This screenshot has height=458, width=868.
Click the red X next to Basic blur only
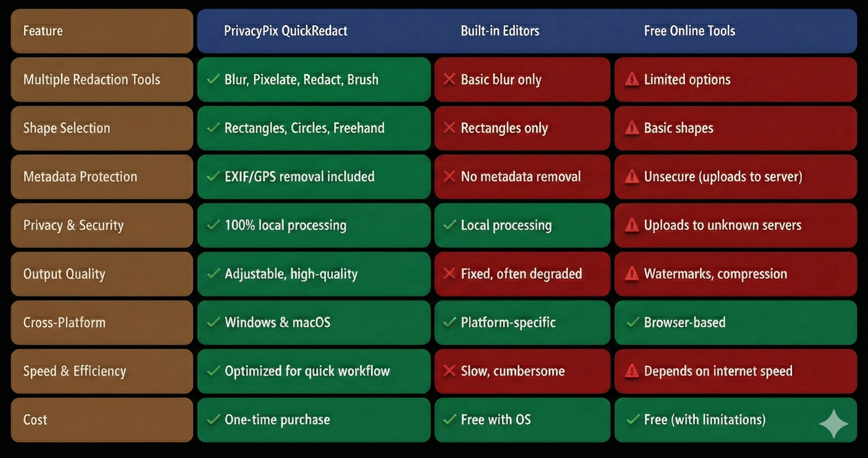click(449, 80)
